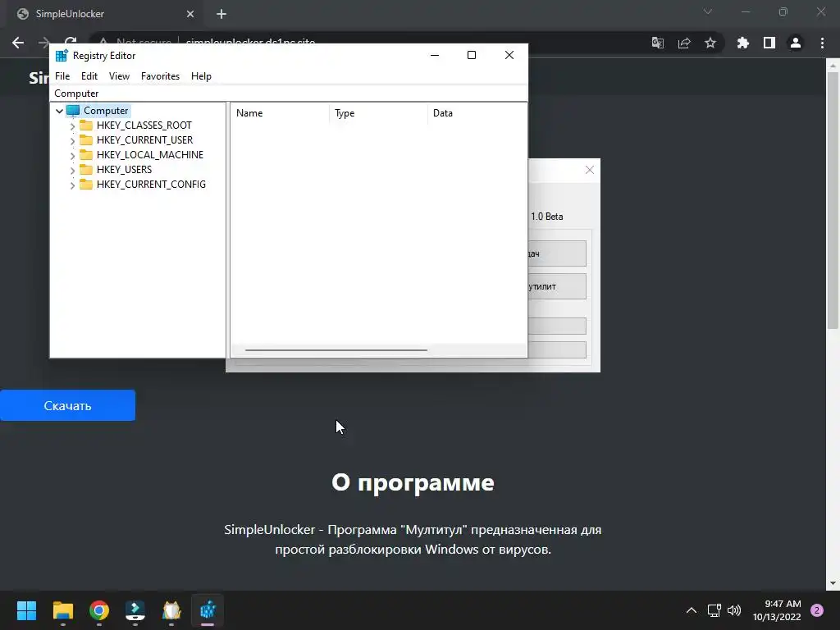Open the Edit menu in Registry Editor
Image resolution: width=840 pixels, height=630 pixels.
pos(89,76)
